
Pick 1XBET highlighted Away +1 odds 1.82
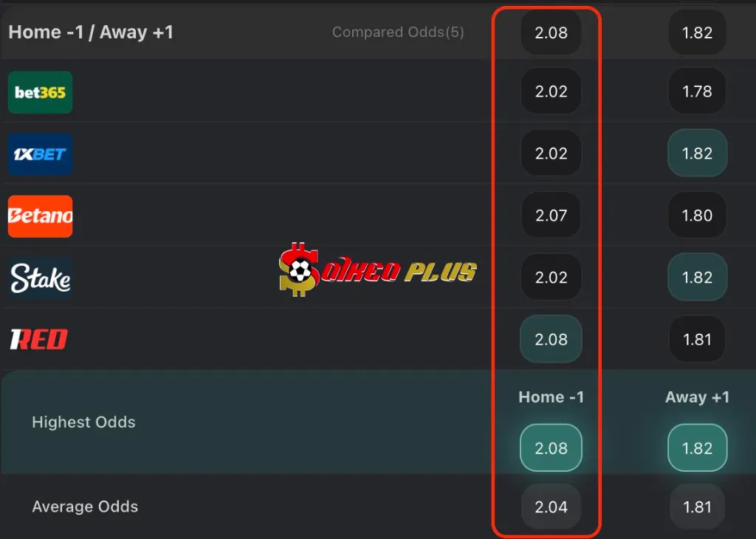(697, 154)
